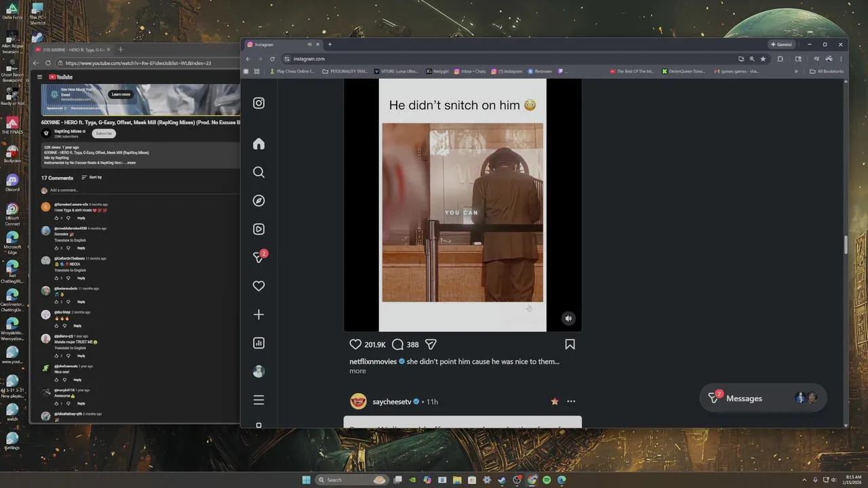
Task: Open Instagram Search in sidebar
Action: (258, 172)
